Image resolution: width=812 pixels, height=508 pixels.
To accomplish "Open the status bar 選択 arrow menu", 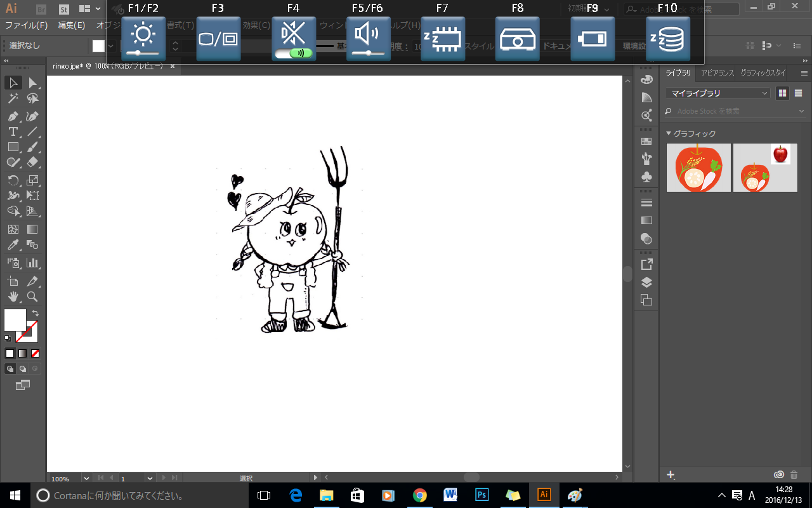I will [315, 478].
